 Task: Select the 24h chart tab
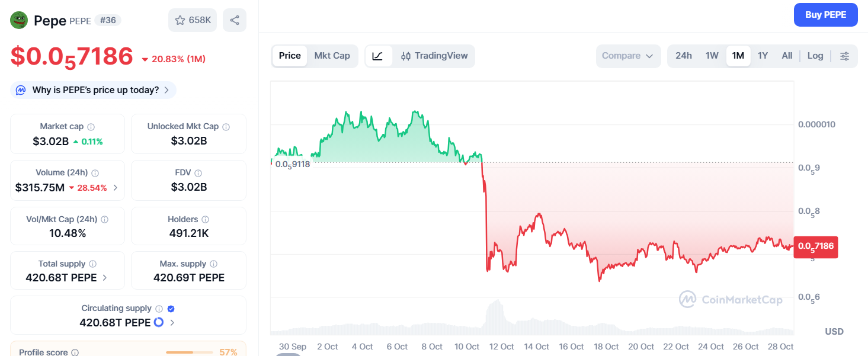684,56
